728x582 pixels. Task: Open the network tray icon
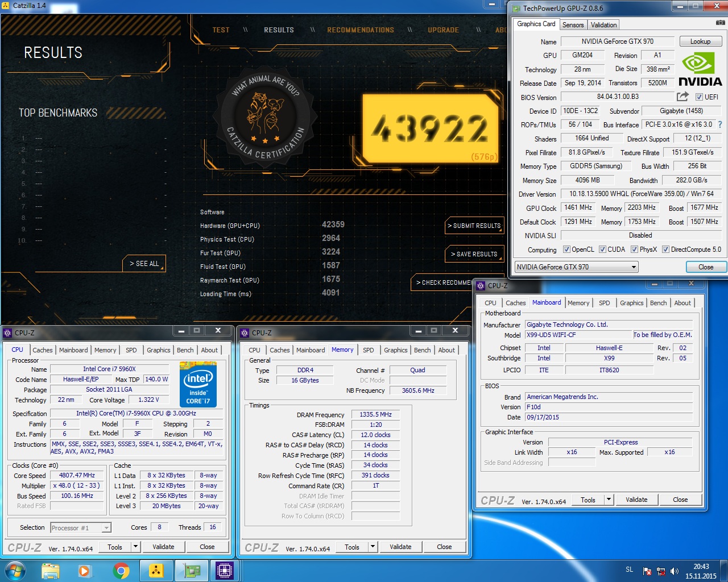pyautogui.click(x=661, y=571)
